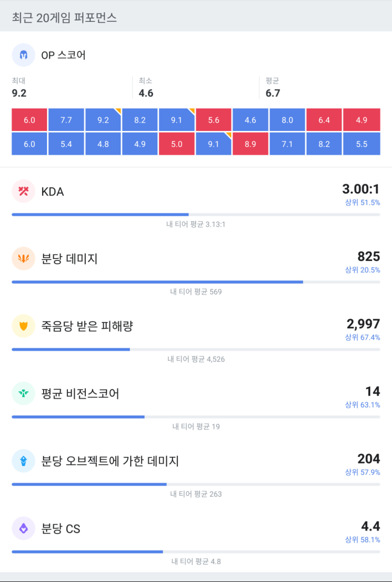This screenshot has height=582, width=392.
Task: Select the red 5.6 score tile
Action: (213, 120)
